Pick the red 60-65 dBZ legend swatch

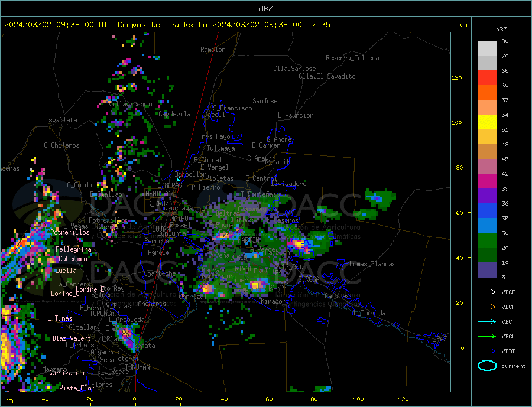[487, 77]
